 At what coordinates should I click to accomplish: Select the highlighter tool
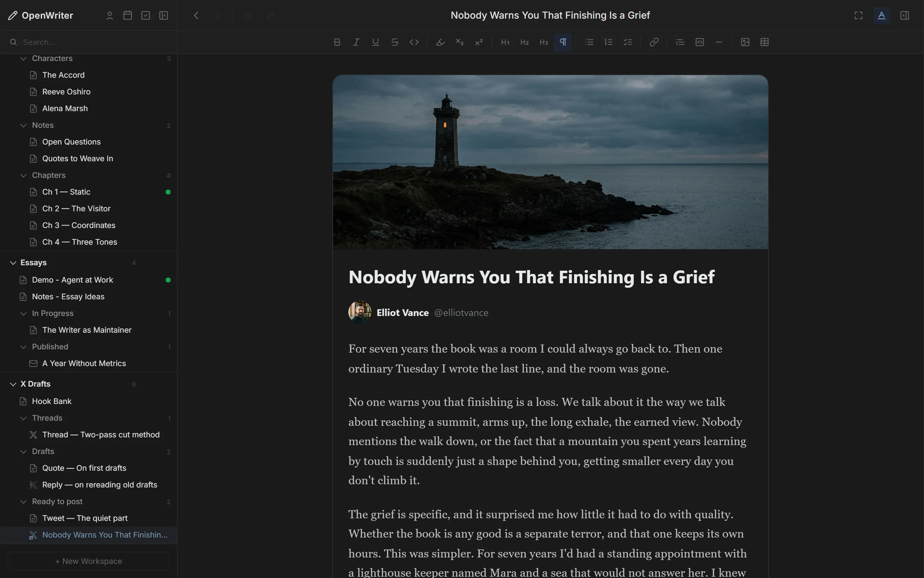tap(440, 42)
